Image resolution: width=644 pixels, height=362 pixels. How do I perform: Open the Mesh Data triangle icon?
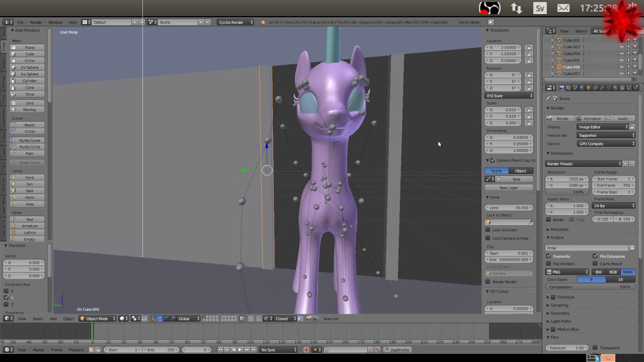point(609,88)
